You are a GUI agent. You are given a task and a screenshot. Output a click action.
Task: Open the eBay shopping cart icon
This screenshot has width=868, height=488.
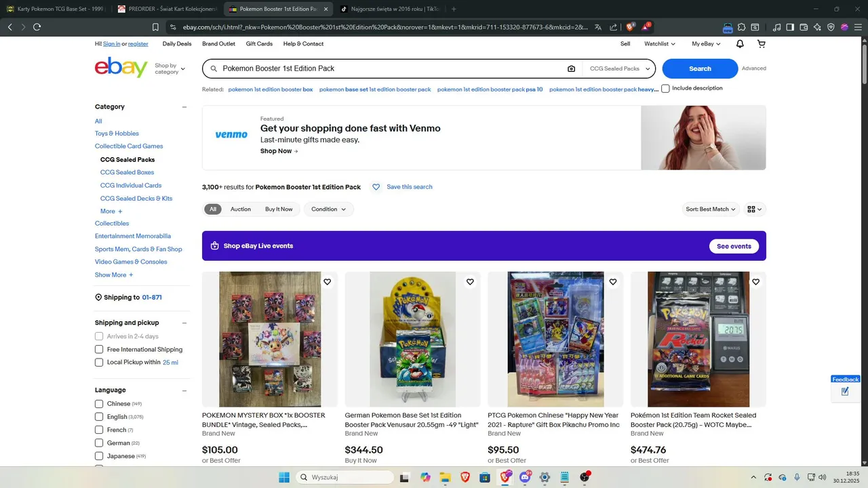click(x=761, y=44)
